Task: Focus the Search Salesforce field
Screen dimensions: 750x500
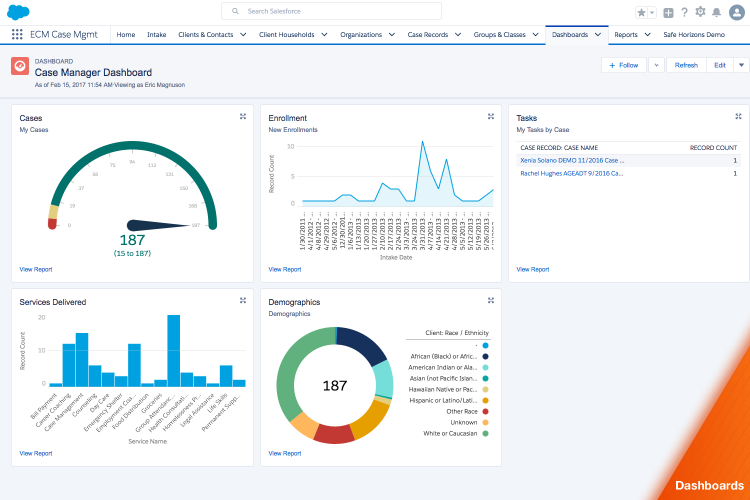Action: [x=331, y=11]
